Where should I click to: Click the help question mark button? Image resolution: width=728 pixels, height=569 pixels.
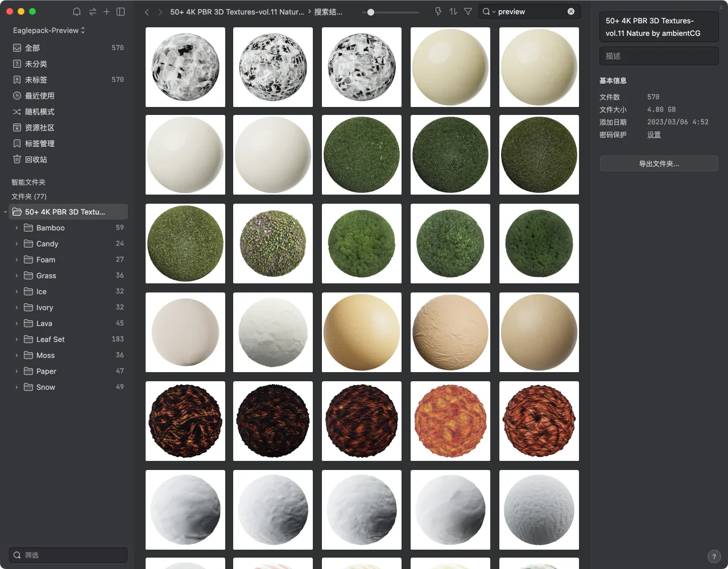point(714,557)
